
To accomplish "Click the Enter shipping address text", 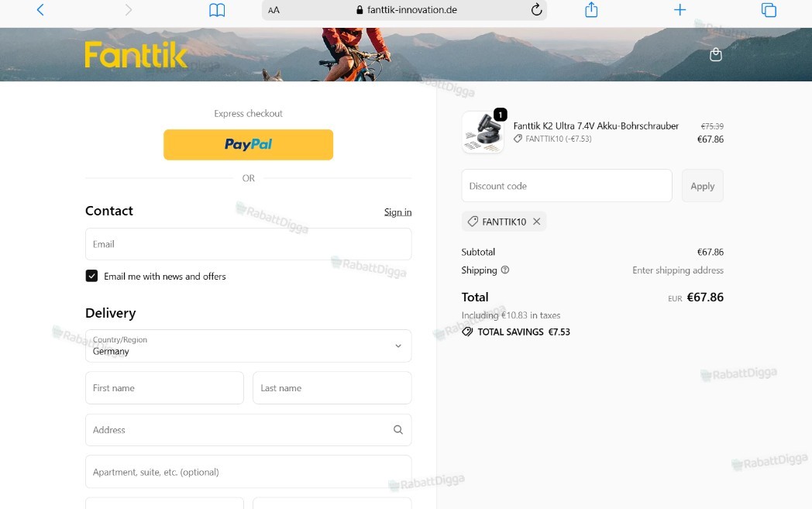I will pyautogui.click(x=678, y=270).
